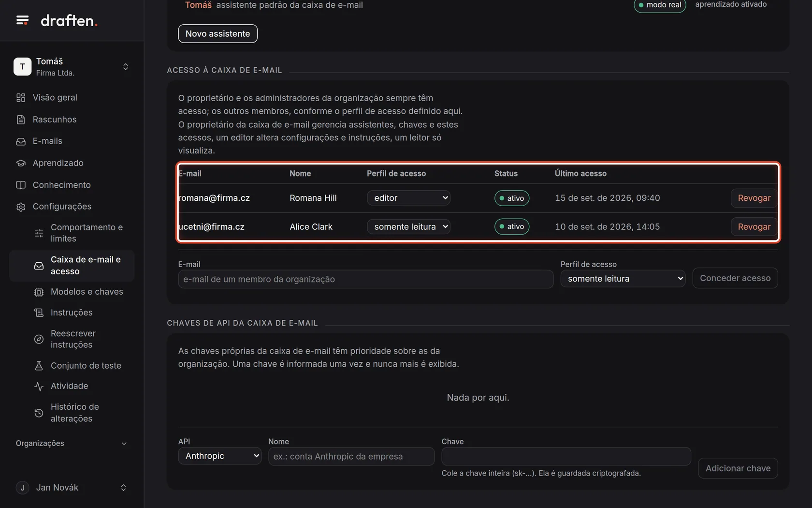
Task: Click the T avatar for Tomáš
Action: [22, 67]
